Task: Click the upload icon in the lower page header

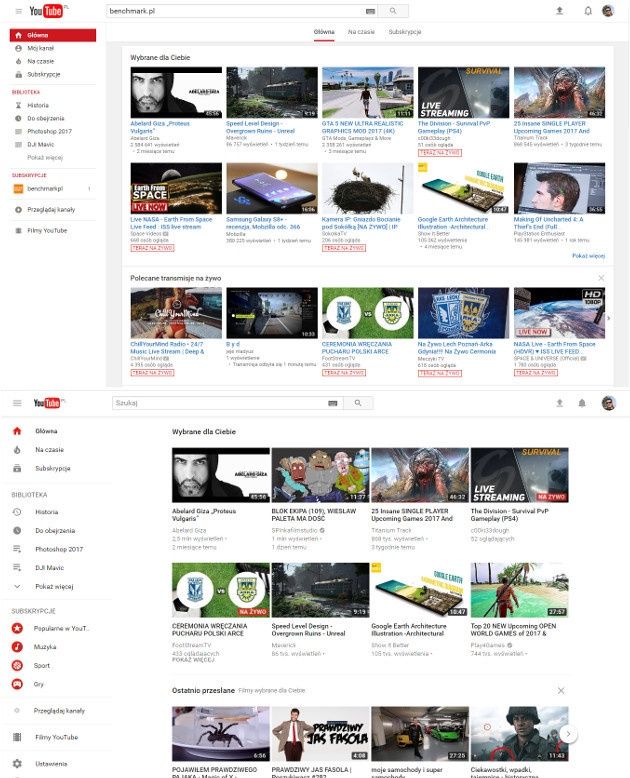Action: point(560,403)
